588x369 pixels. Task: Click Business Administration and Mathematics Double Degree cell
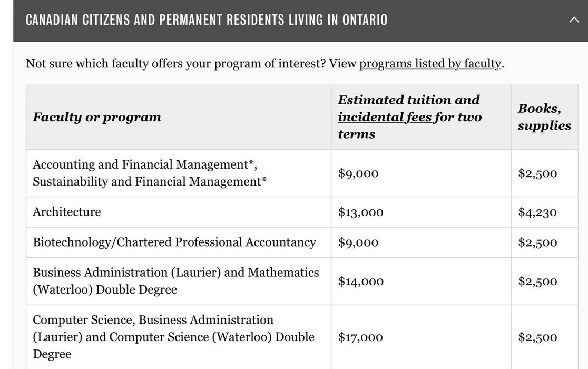pyautogui.click(x=175, y=281)
